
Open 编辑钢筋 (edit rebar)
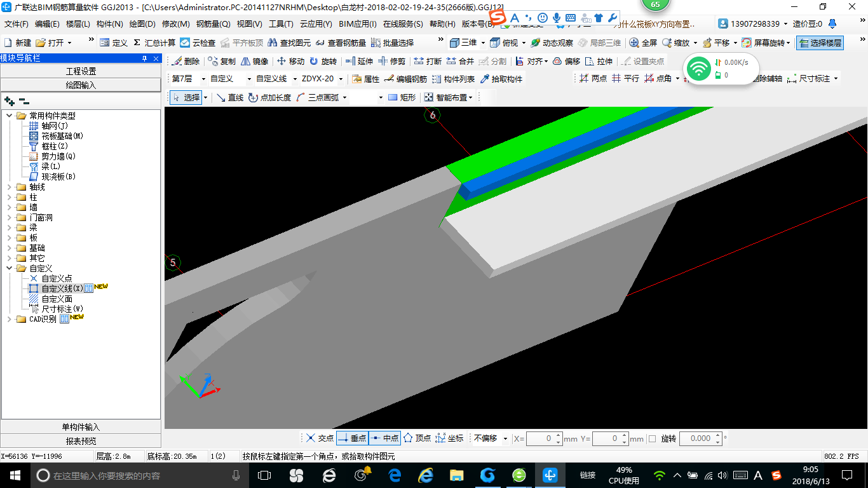[x=405, y=79]
